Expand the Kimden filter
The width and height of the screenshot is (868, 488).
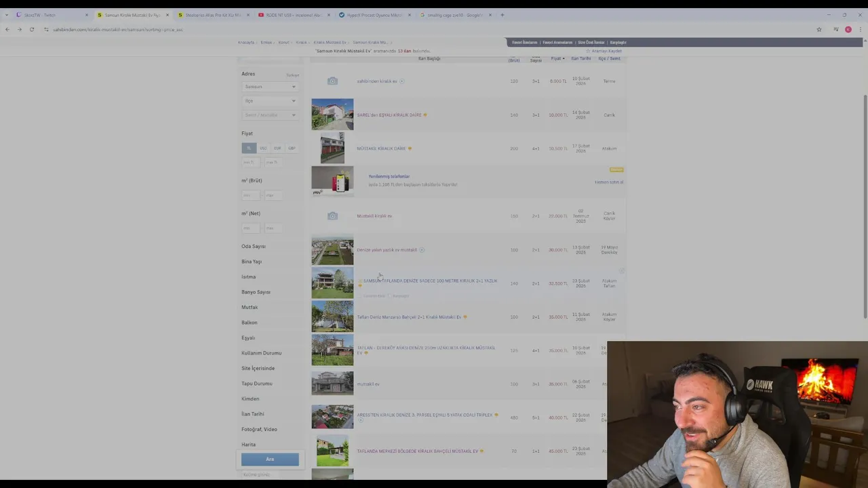[x=250, y=399]
